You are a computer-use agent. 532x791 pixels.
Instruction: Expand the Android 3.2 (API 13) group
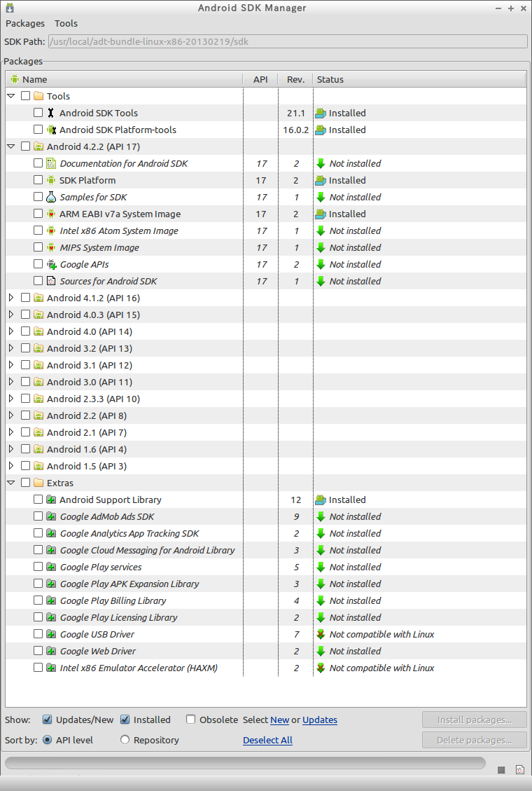tap(11, 348)
